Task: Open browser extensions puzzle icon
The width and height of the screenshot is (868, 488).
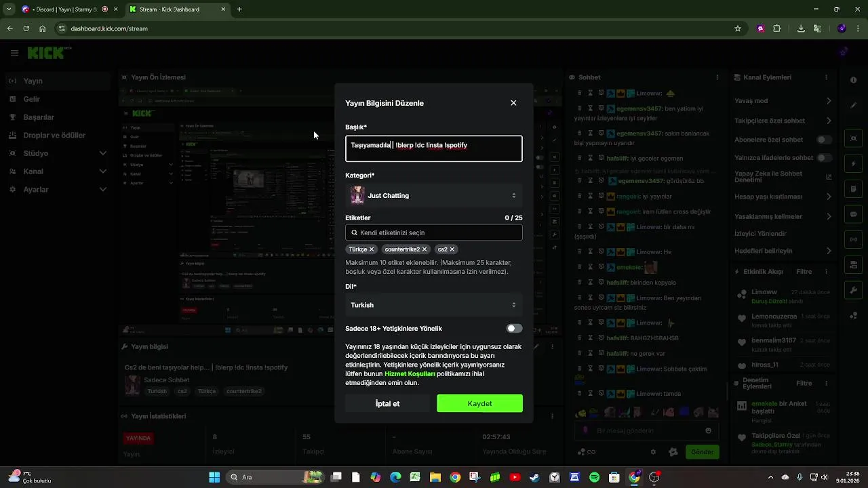Action: pyautogui.click(x=777, y=28)
